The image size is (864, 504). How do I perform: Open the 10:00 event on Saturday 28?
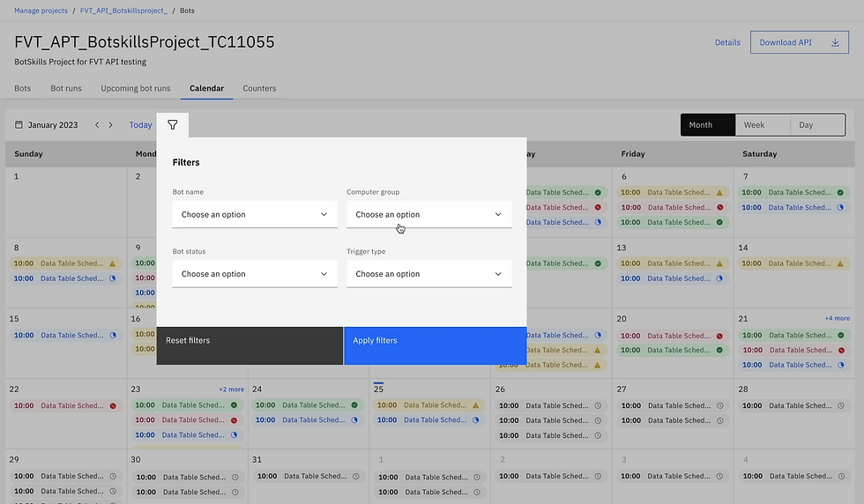(794, 406)
